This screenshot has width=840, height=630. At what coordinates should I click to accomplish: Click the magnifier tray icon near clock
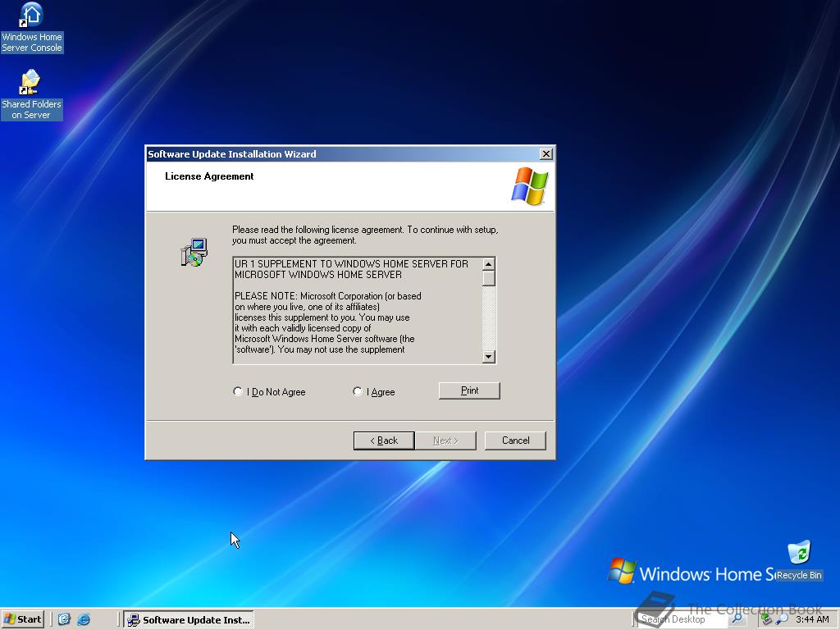coord(783,619)
